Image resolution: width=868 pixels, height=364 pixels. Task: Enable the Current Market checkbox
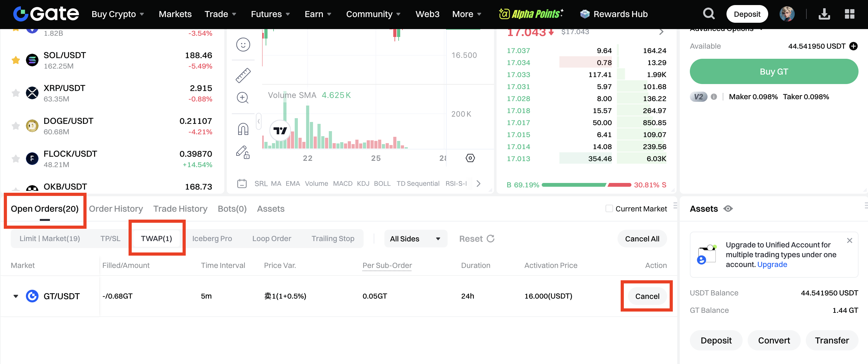[609, 209]
